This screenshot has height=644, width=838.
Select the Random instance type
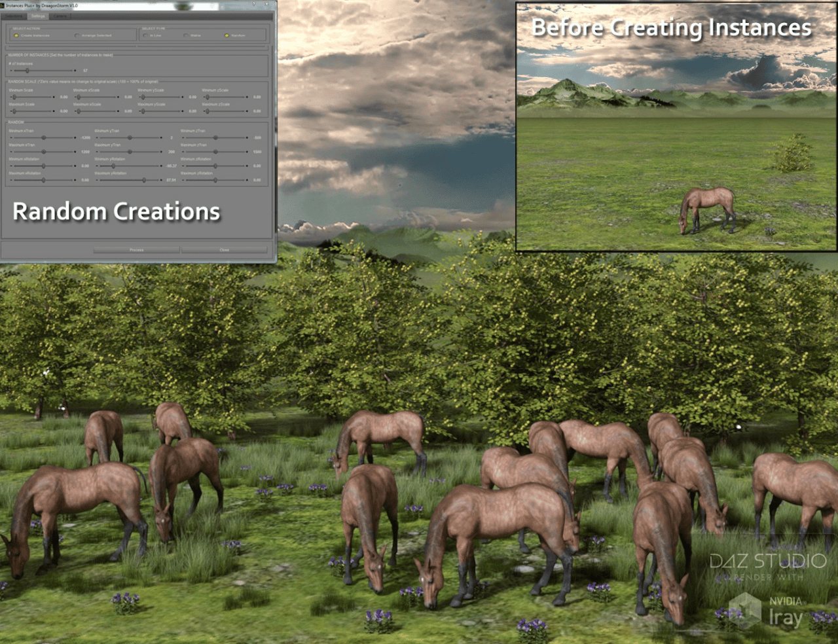[227, 35]
